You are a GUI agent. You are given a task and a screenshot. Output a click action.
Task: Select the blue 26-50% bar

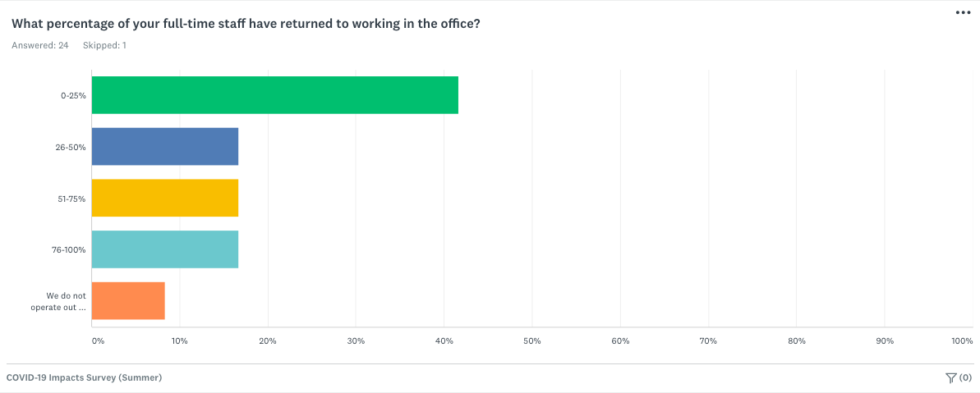click(x=165, y=147)
